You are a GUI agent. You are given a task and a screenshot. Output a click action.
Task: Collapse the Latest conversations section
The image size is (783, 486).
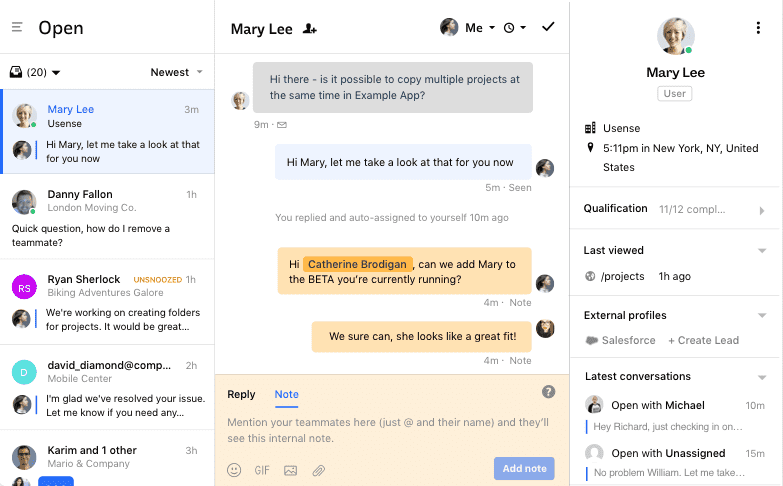(x=762, y=377)
